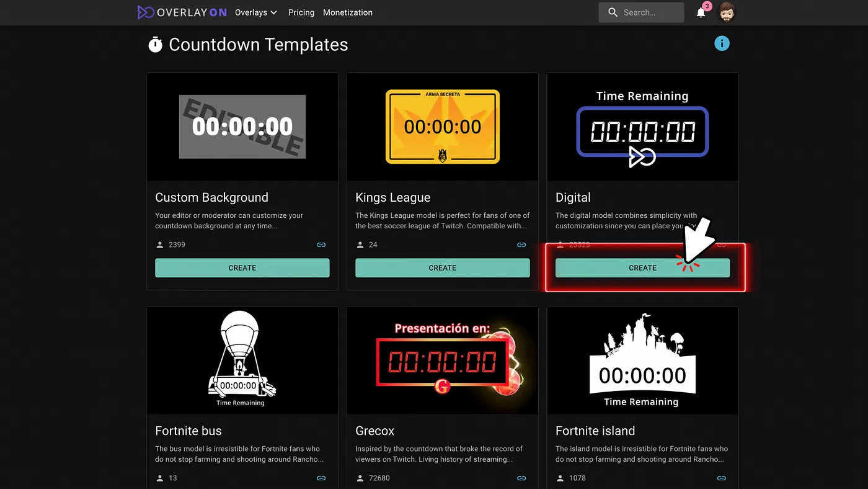868x489 pixels.
Task: Copy link icon on Grecox card
Action: point(521,478)
